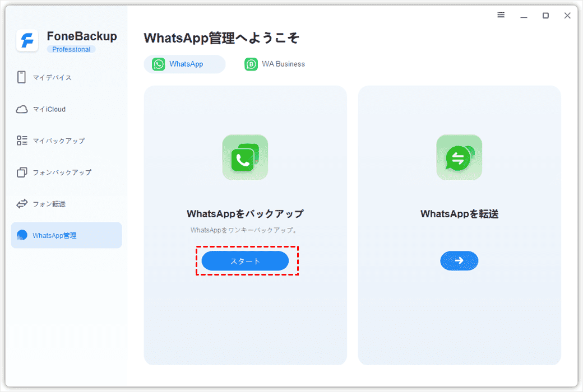Close the FoneBackup window

click(567, 15)
